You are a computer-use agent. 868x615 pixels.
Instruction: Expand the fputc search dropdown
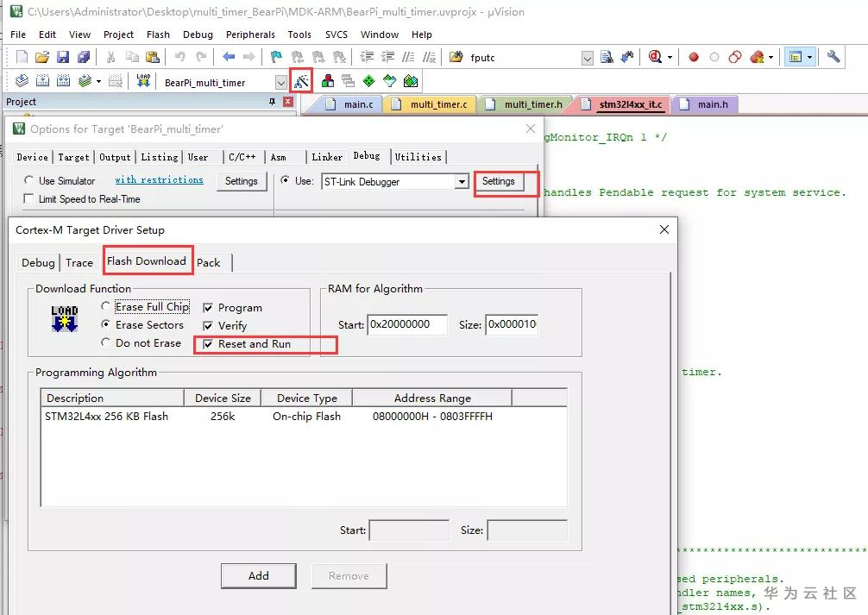pos(588,58)
